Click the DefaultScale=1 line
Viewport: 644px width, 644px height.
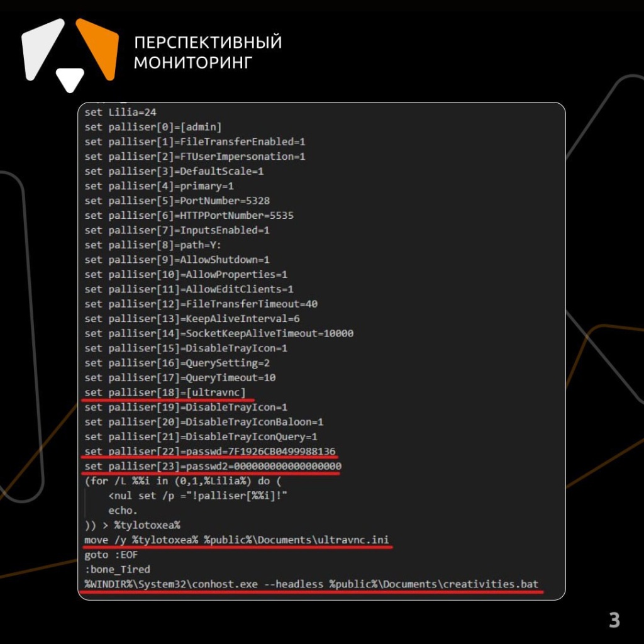[174, 171]
